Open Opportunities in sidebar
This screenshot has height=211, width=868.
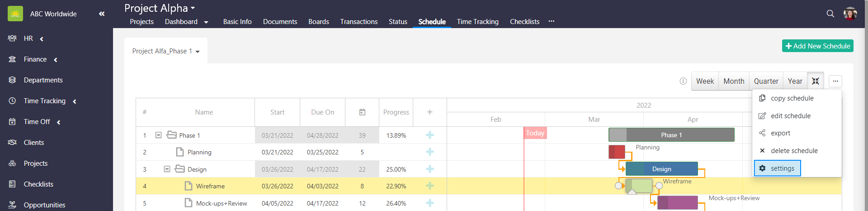(x=44, y=205)
